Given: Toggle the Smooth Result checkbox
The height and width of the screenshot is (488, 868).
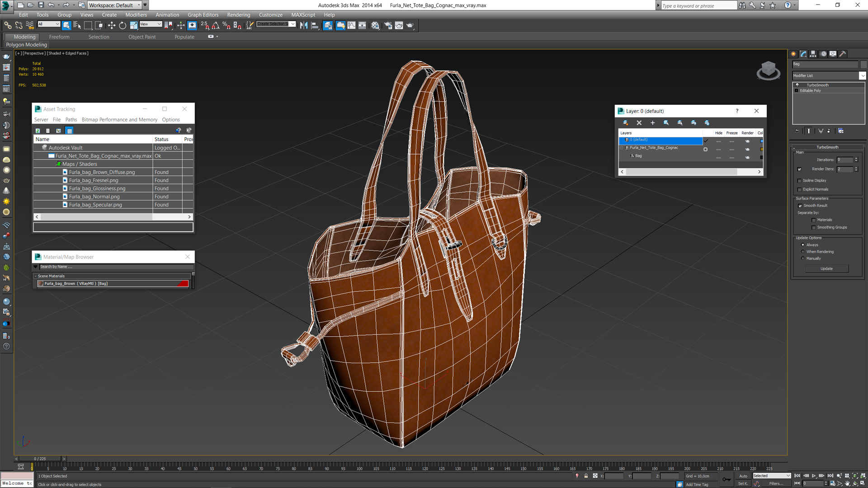Looking at the screenshot, I should click(800, 206).
